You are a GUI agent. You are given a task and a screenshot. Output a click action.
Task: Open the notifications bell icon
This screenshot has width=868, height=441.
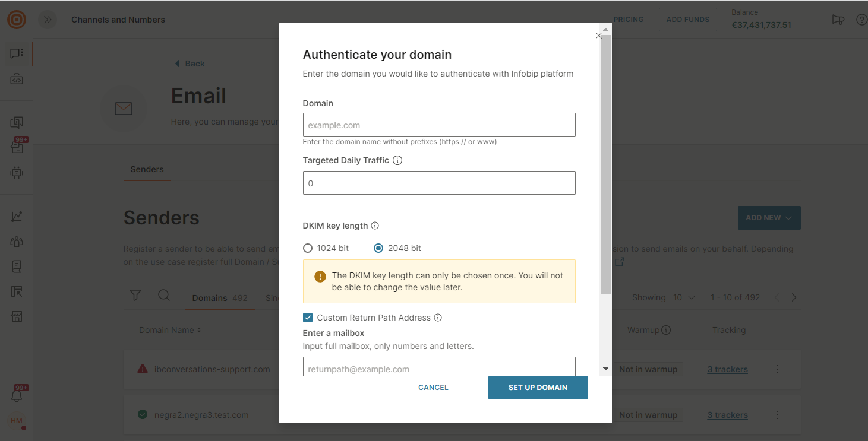[x=17, y=395]
